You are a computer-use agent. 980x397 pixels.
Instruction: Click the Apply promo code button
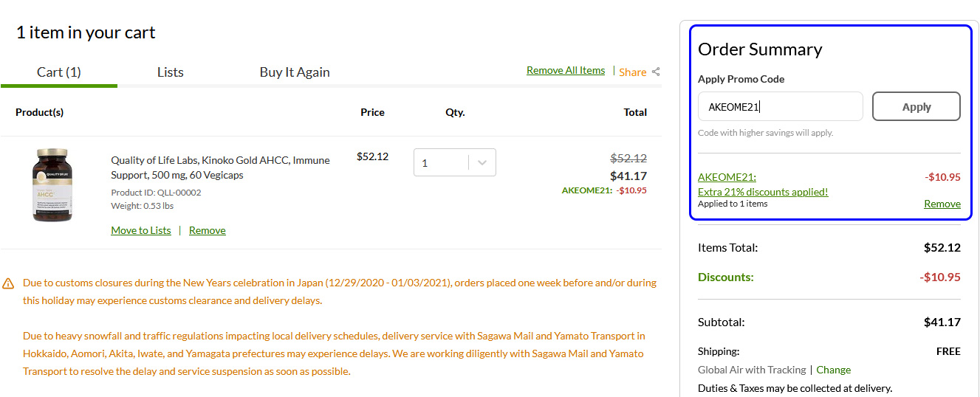coord(916,106)
